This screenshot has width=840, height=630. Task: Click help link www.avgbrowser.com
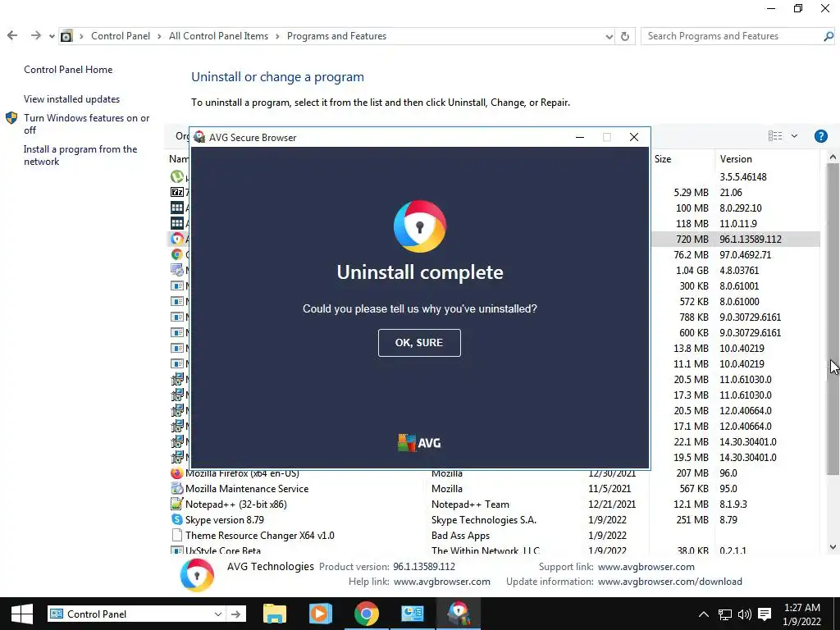click(442, 582)
